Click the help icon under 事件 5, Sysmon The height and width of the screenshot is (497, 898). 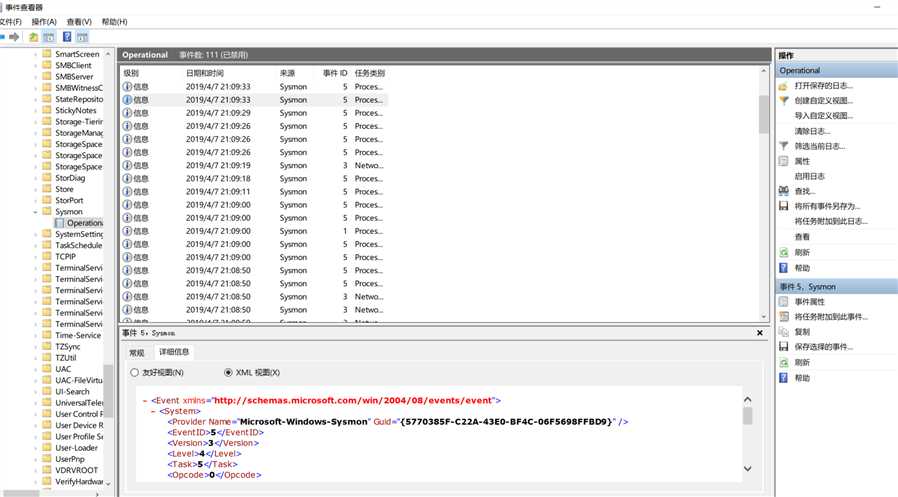point(783,377)
